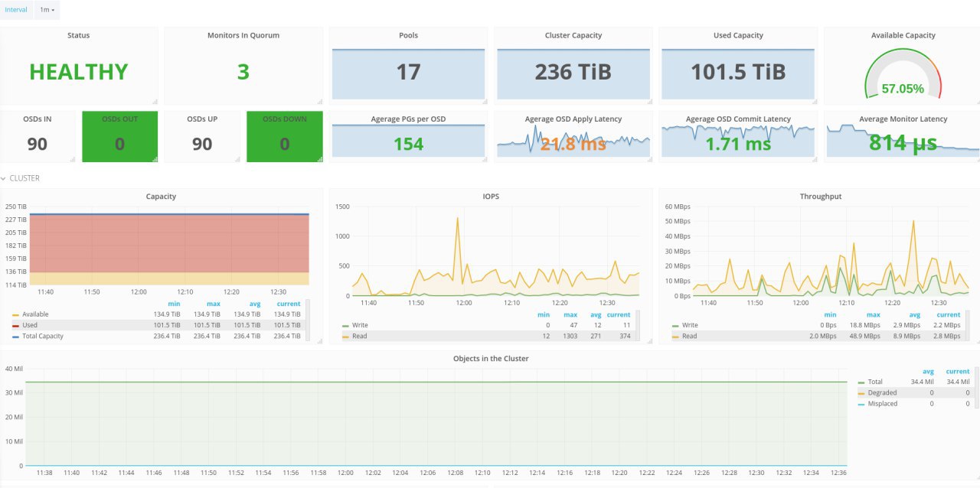The image size is (980, 488).
Task: Open the IOPS graph title menu
Action: tap(491, 197)
